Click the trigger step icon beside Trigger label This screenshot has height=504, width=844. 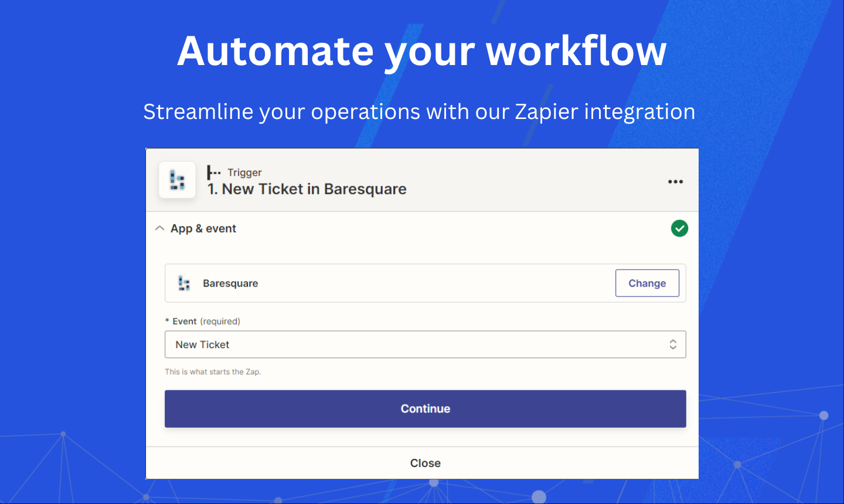click(x=213, y=172)
